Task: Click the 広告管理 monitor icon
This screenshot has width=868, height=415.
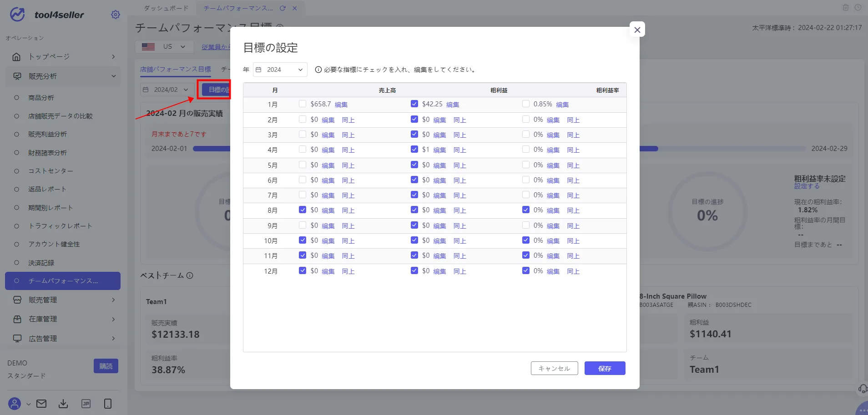Action: (x=17, y=338)
